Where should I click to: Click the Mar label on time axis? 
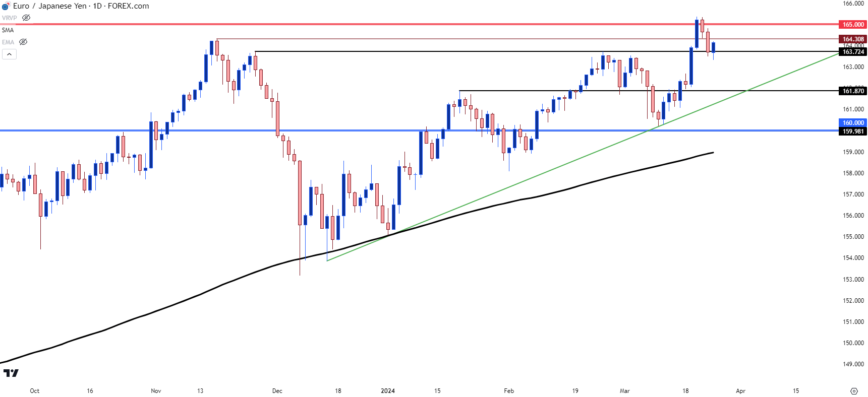(x=625, y=391)
